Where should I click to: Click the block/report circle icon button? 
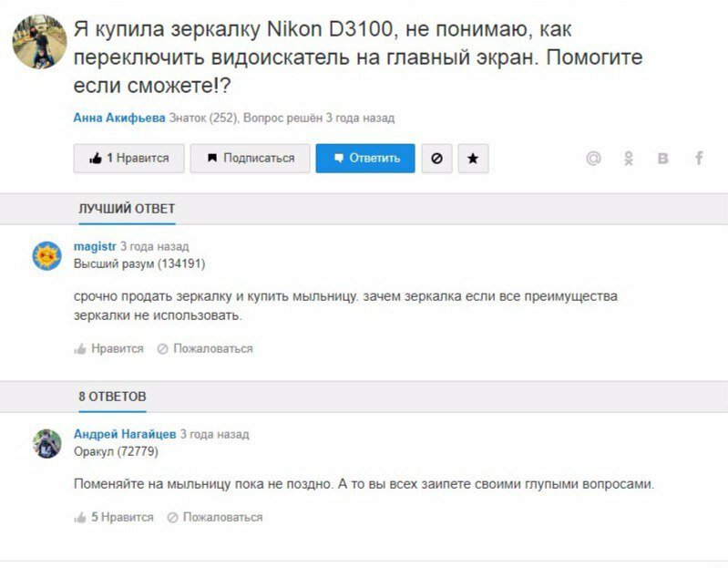(436, 159)
